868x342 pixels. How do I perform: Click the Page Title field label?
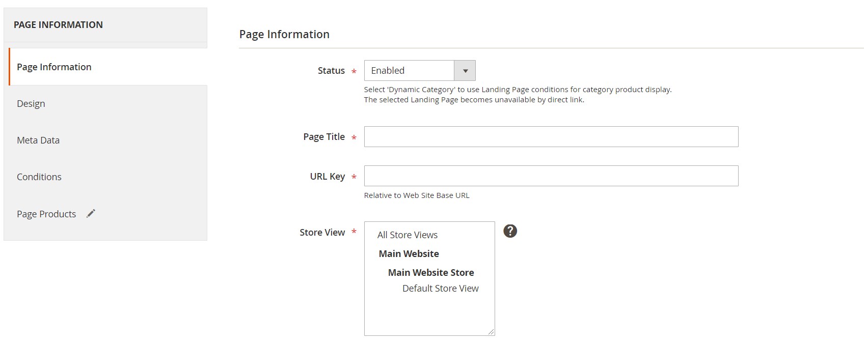[x=324, y=137]
